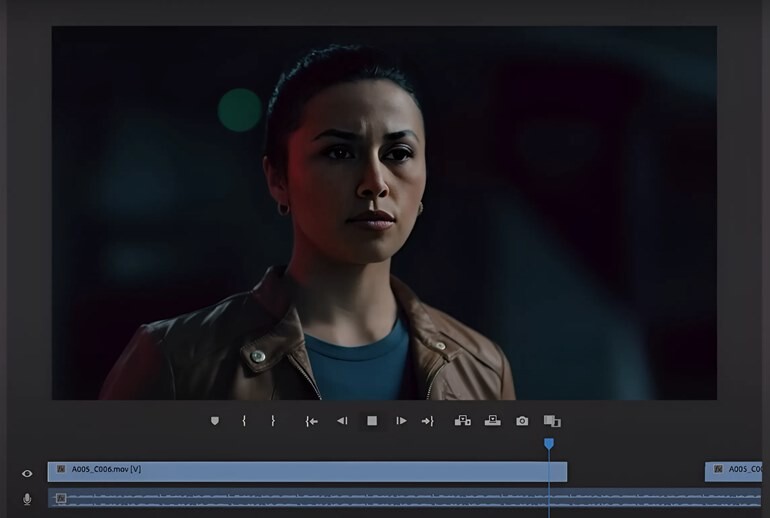Viewport: 770px width, 518px height.
Task: Select the second A005 clip at right
Action: (736, 471)
